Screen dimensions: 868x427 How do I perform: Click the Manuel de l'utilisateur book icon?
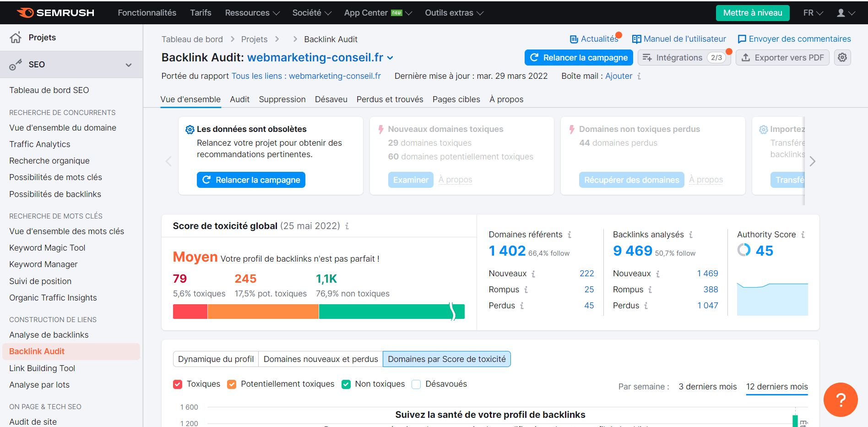click(636, 39)
